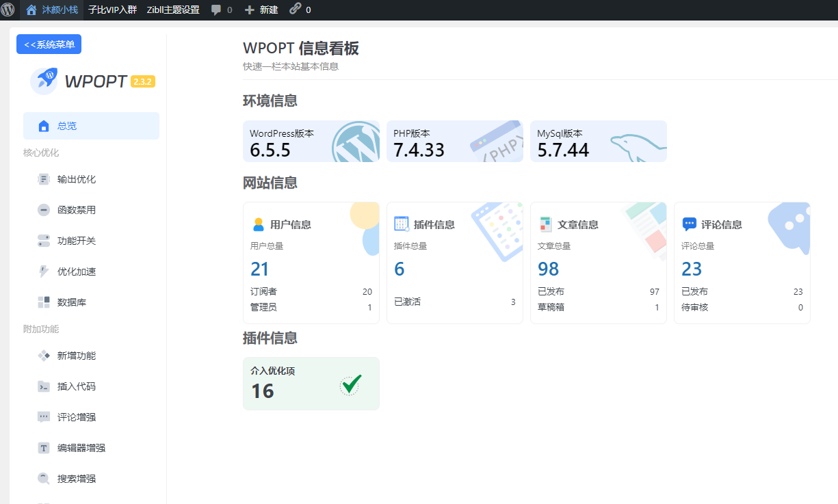
Task: Select the lightning icon for 优化加速
Action: tap(44, 271)
